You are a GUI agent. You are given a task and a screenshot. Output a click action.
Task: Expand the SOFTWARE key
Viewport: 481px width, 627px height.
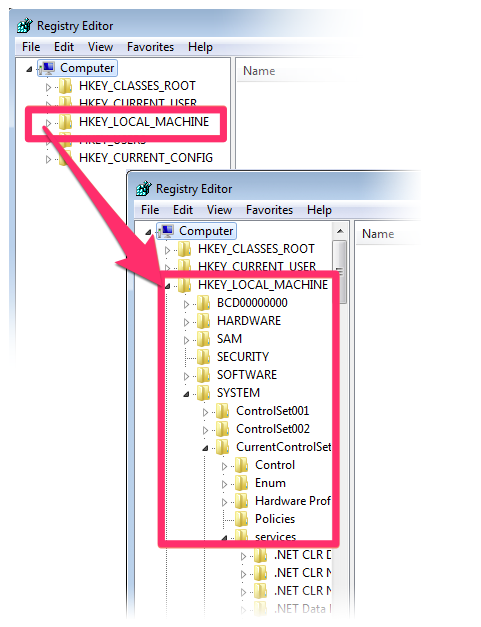click(186, 376)
